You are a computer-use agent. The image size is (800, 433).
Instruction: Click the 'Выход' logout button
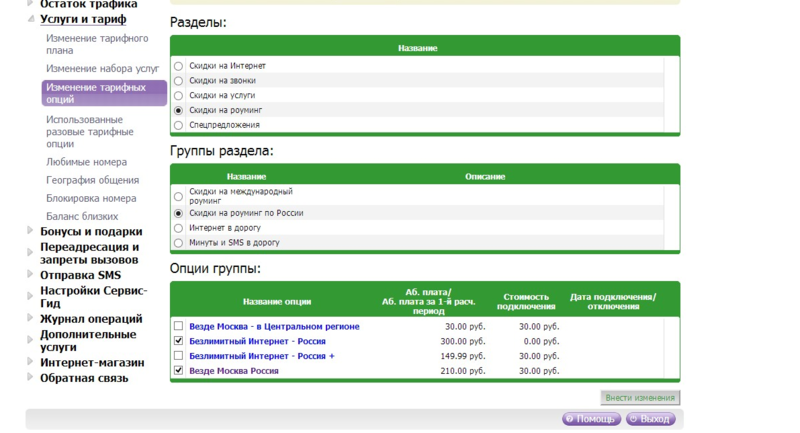click(x=651, y=419)
